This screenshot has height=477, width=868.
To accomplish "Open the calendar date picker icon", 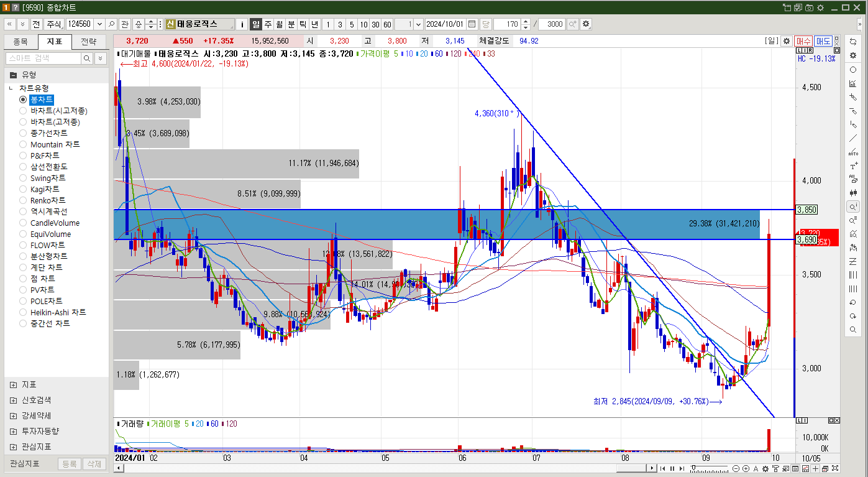I will pos(472,24).
